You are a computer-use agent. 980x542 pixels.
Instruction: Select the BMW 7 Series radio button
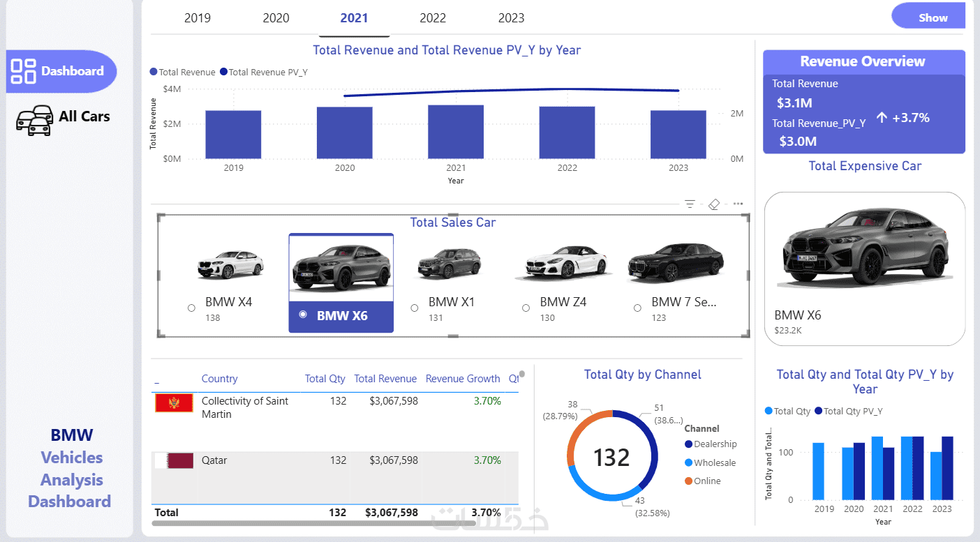[637, 308]
